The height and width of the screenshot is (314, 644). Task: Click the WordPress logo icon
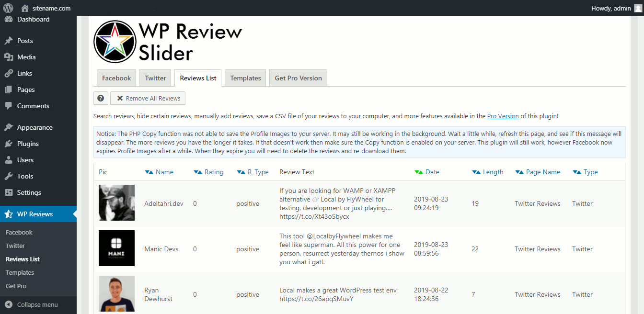tap(8, 8)
